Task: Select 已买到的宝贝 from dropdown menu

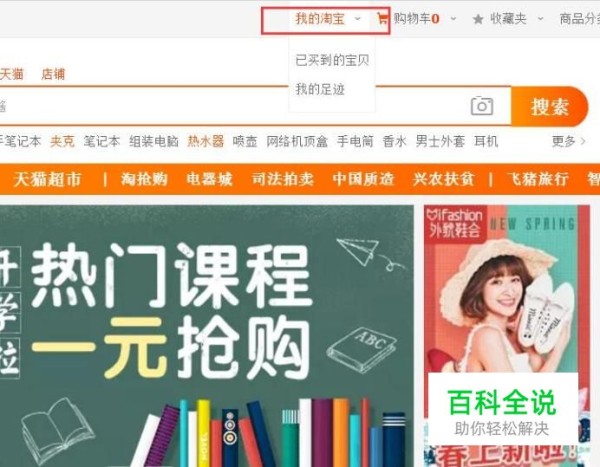Action: point(332,60)
